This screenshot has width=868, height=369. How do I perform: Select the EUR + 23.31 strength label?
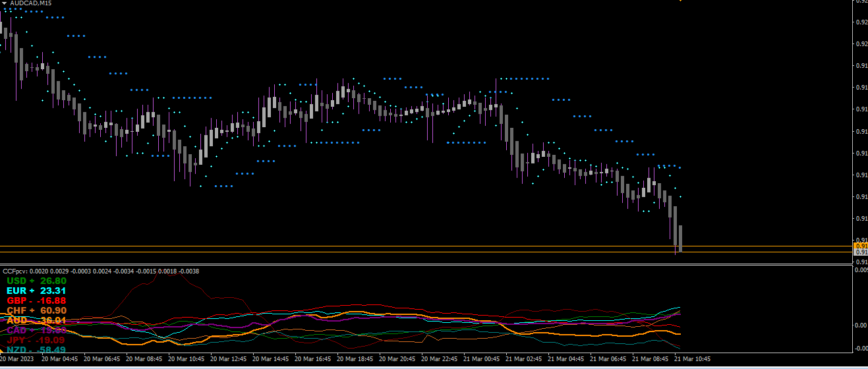click(36, 291)
